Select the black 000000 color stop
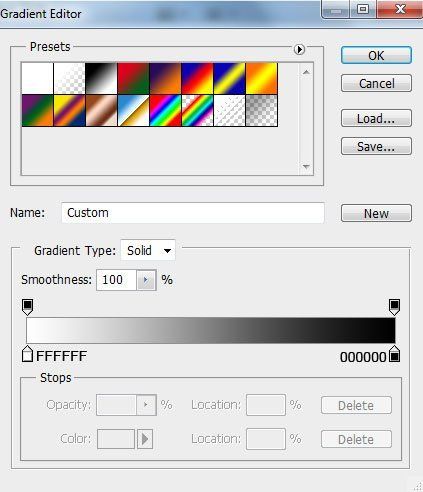 click(x=395, y=354)
